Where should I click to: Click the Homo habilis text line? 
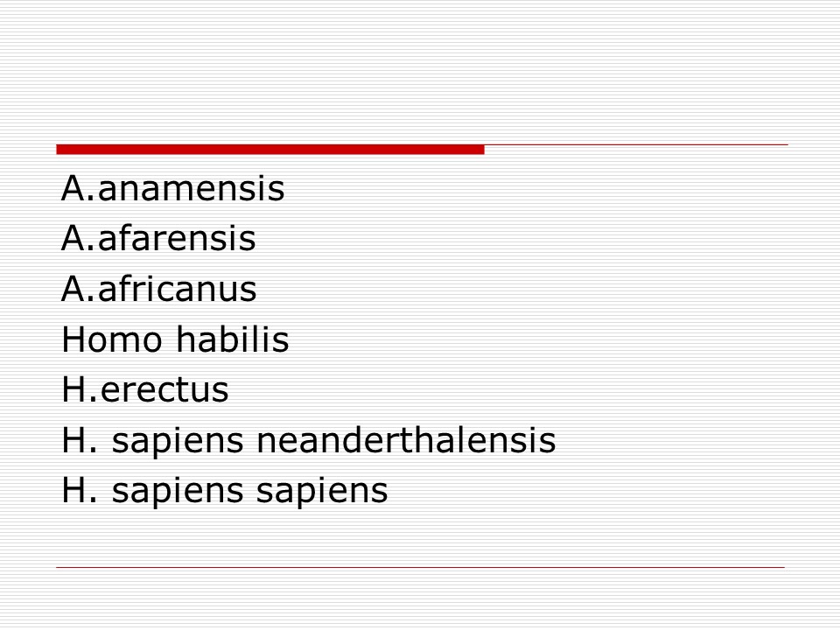[175, 340]
